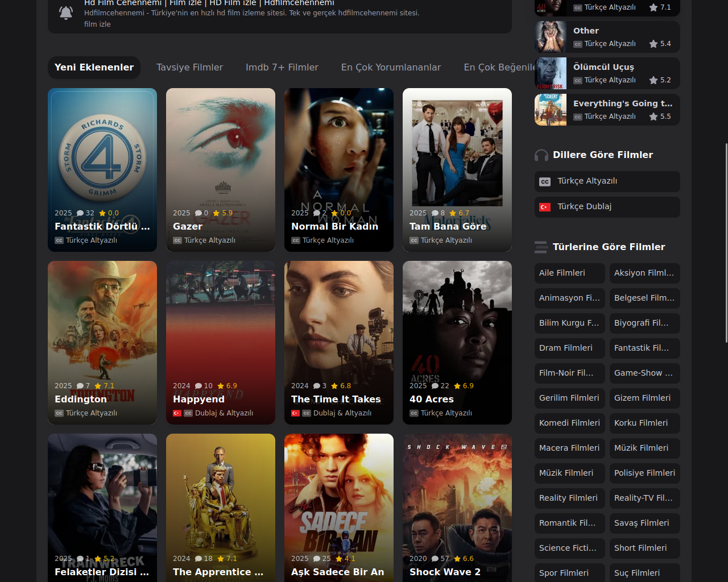
Task: Open the Shock Wave 2 poster
Action: pos(457,508)
